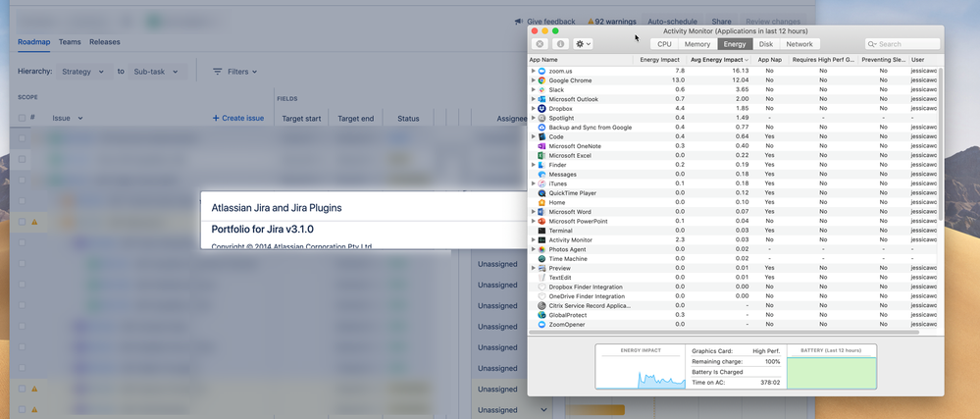
Task: Click the Microsoft PowerPoint icon
Action: [542, 222]
